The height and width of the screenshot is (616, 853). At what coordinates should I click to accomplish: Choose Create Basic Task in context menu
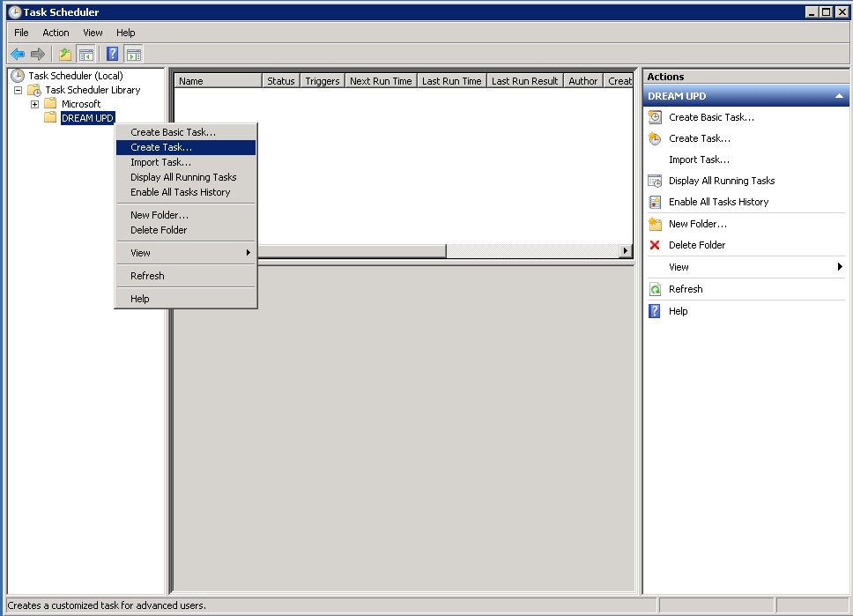coord(186,132)
